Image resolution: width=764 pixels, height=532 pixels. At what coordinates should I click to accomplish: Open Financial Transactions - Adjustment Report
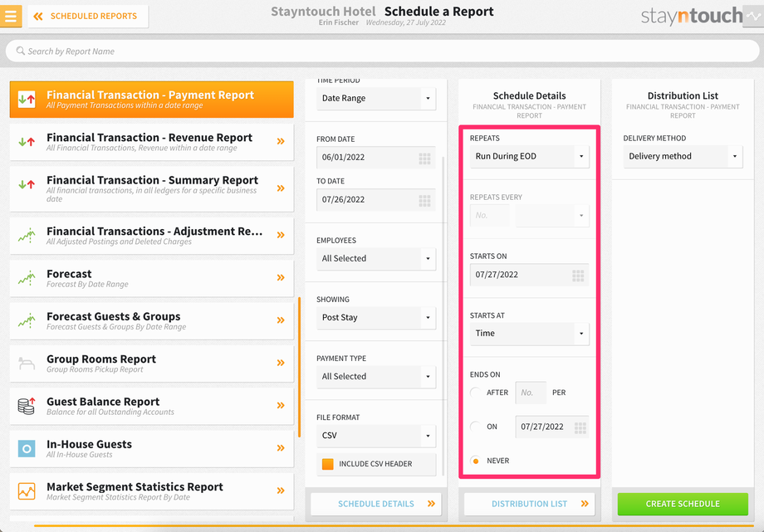[151, 236]
